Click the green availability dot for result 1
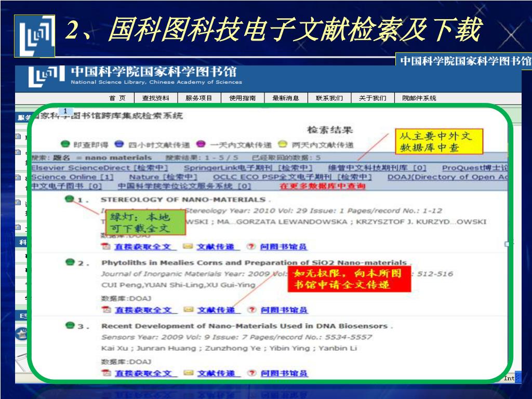The image size is (532, 399). 70,199
